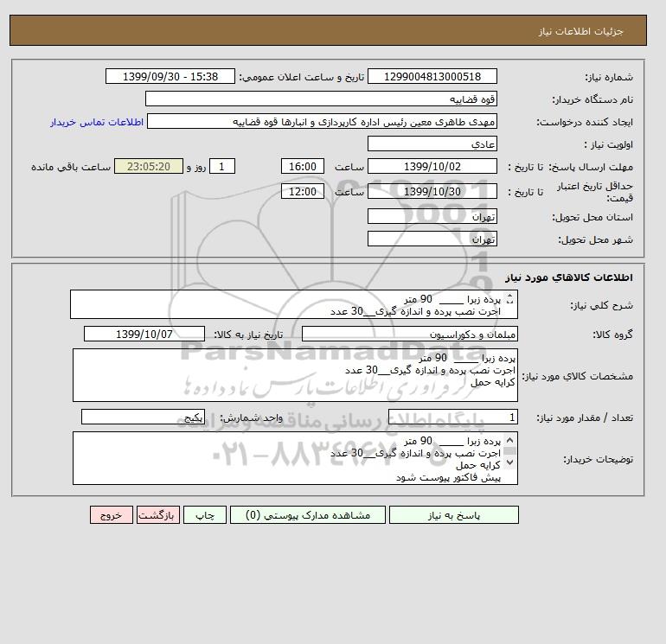Click the شرح کلی نیاز text area
Image resolution: width=666 pixels, height=644 pixels.
click(x=294, y=305)
